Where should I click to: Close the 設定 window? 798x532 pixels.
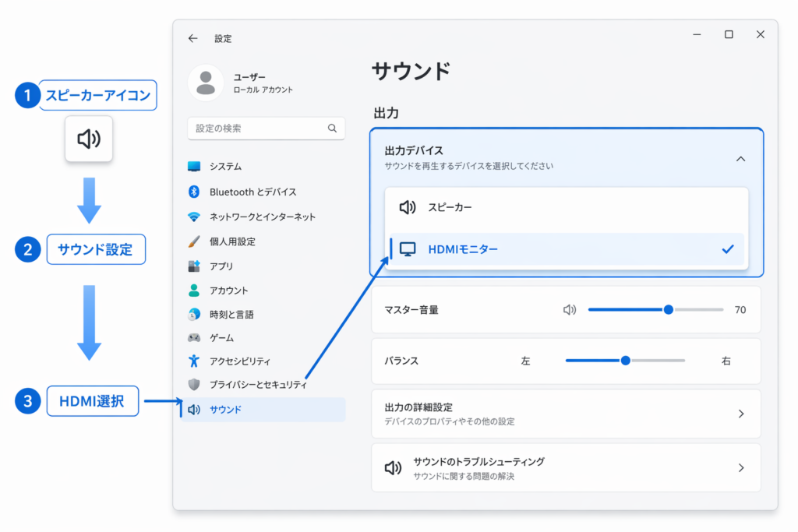click(x=761, y=34)
